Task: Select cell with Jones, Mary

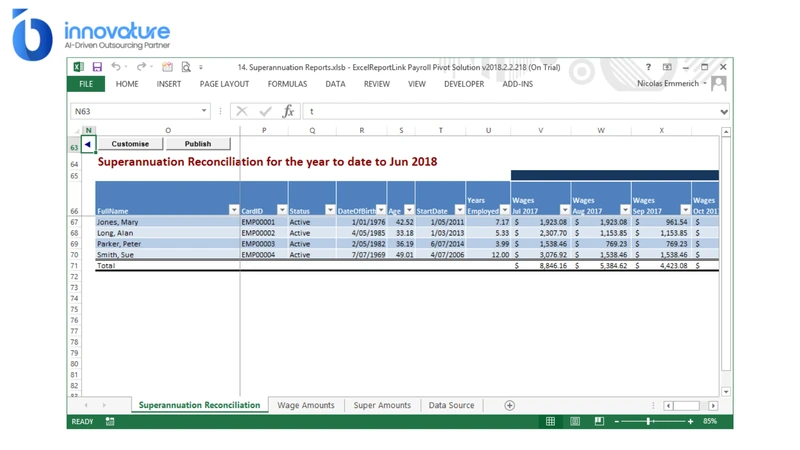Action: point(167,222)
